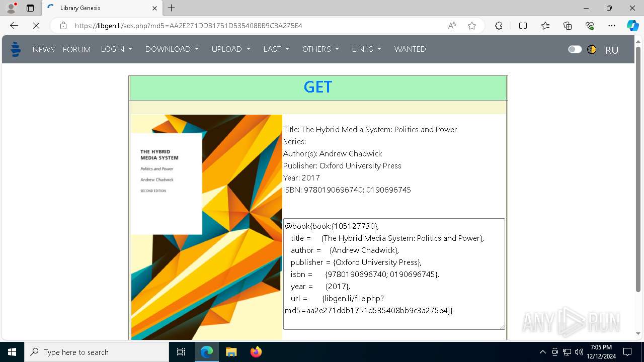
Task: Open Collections panel
Action: tap(568, 26)
